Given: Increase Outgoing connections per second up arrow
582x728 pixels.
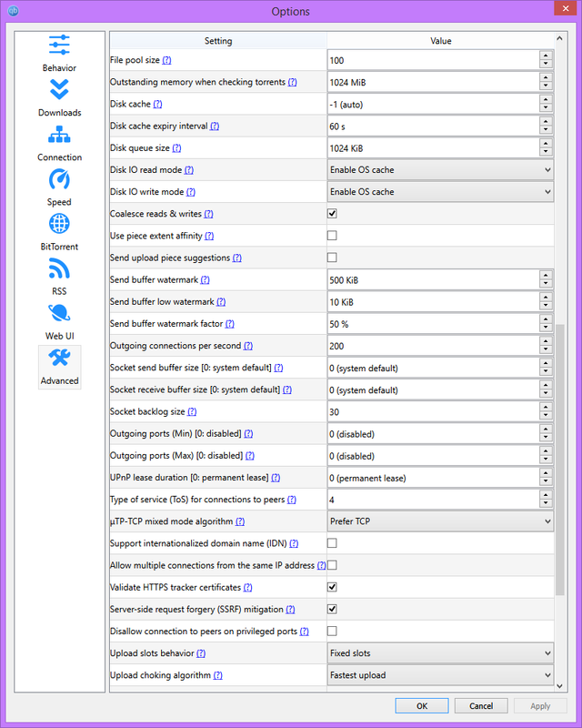Looking at the screenshot, I should click(x=546, y=340).
